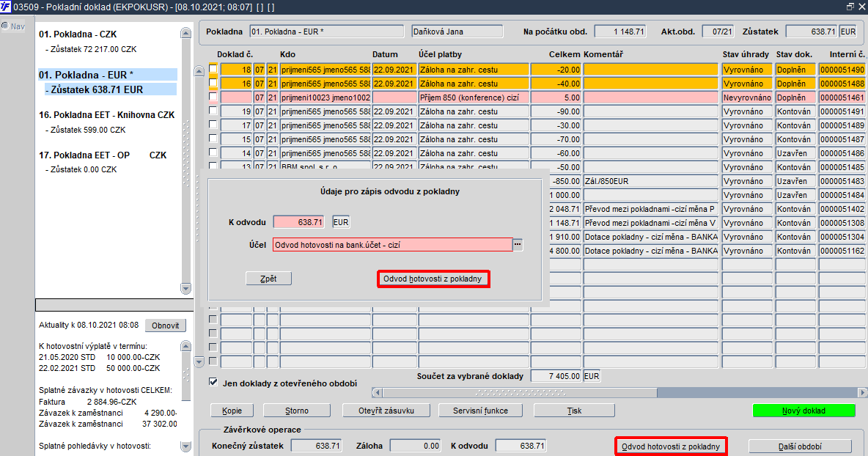The image size is (868, 456).
Task: Click the cash desk list scroll-up arrow
Action: pyautogui.click(x=186, y=33)
